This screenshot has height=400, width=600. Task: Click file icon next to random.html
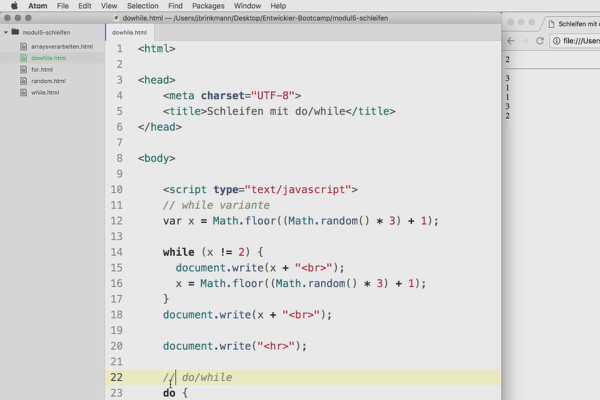[x=23, y=81]
